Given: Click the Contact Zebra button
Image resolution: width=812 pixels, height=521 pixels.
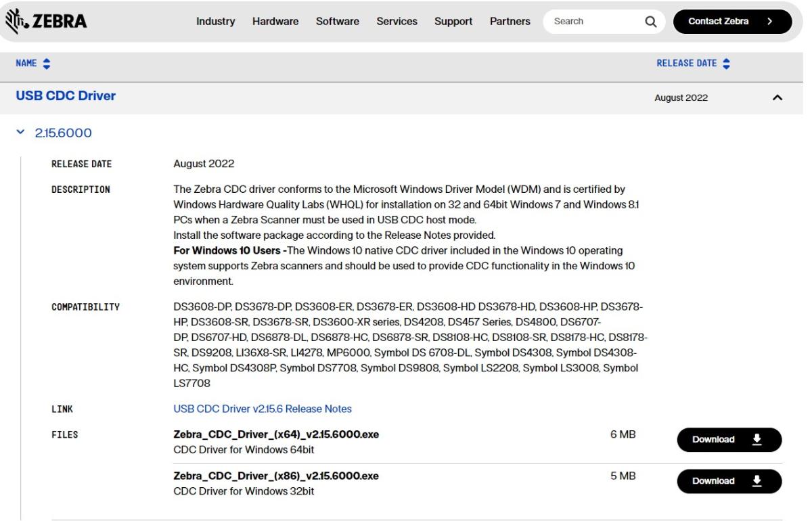Looking at the screenshot, I should click(732, 22).
